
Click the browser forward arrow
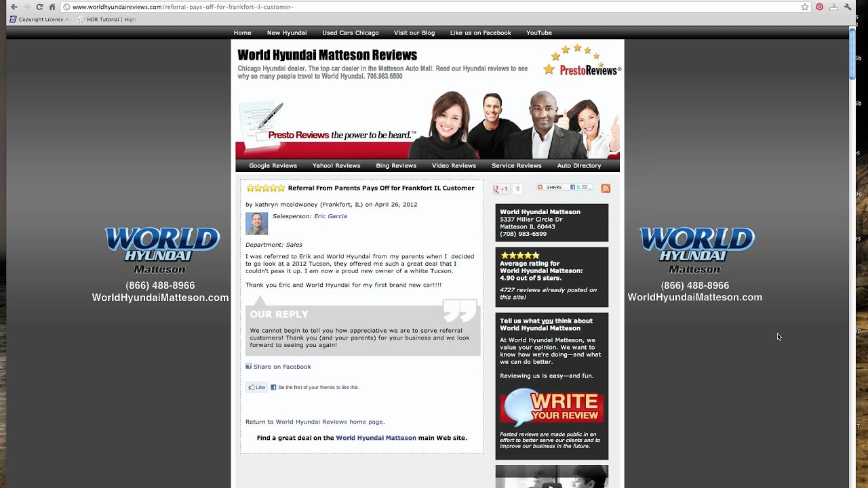coord(26,7)
